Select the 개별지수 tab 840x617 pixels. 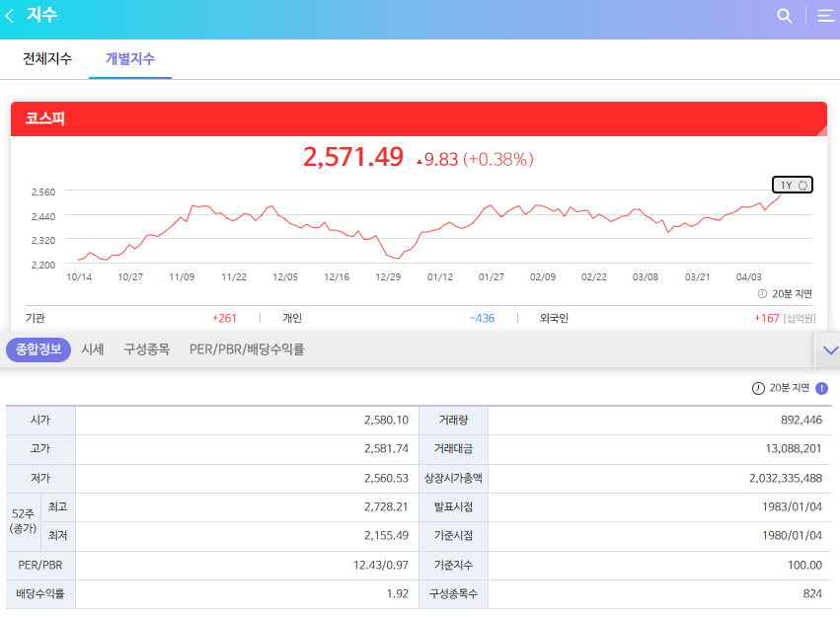(x=130, y=58)
